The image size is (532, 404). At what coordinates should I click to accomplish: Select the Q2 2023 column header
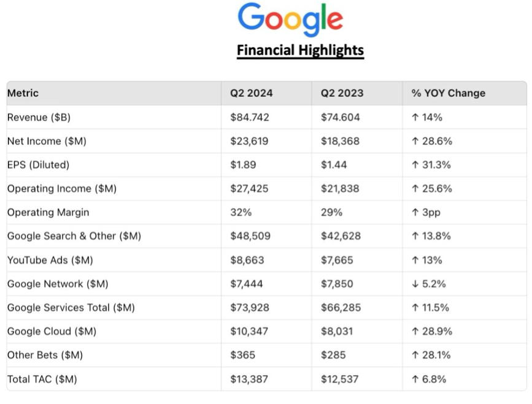[x=342, y=93]
